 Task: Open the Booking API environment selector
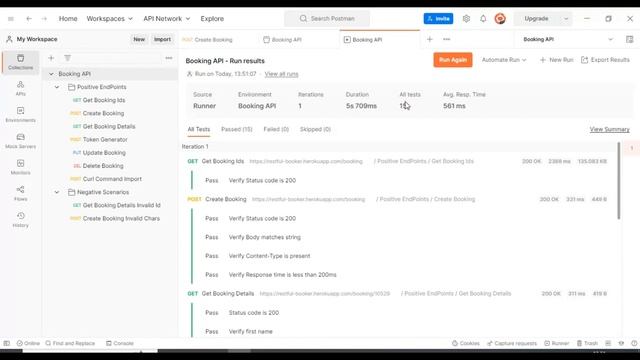point(568,39)
